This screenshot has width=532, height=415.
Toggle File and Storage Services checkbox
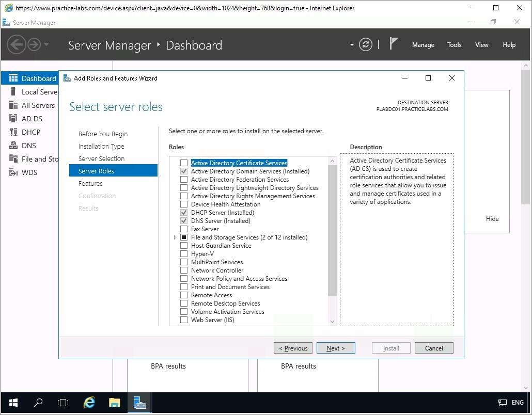point(184,237)
